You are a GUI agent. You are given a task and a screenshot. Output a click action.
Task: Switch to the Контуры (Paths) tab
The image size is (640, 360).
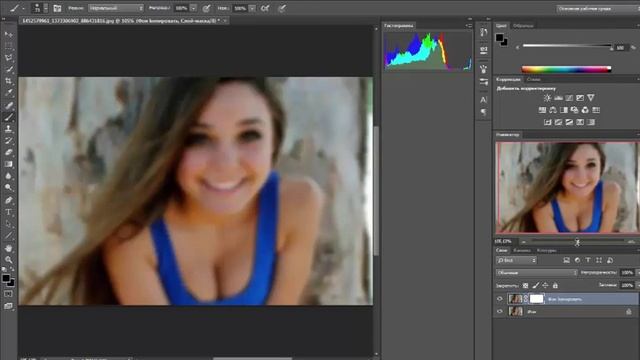(x=547, y=250)
